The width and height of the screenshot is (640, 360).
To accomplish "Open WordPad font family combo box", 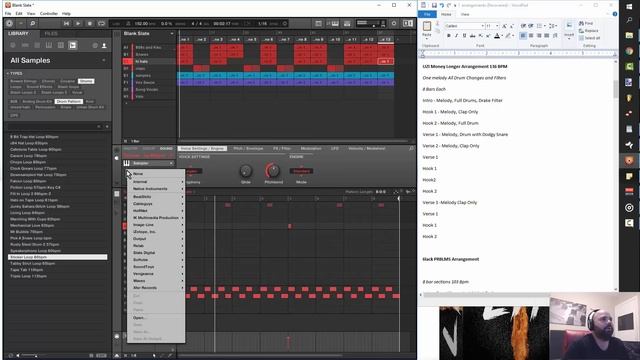I will click(x=464, y=26).
